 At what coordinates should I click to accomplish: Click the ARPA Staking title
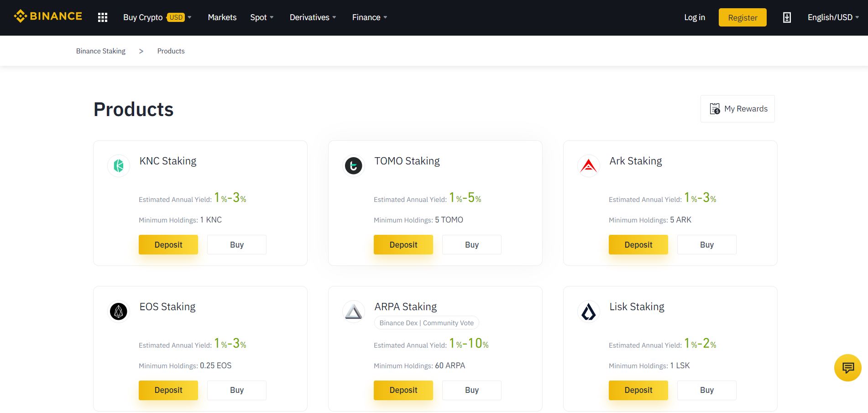tap(406, 307)
